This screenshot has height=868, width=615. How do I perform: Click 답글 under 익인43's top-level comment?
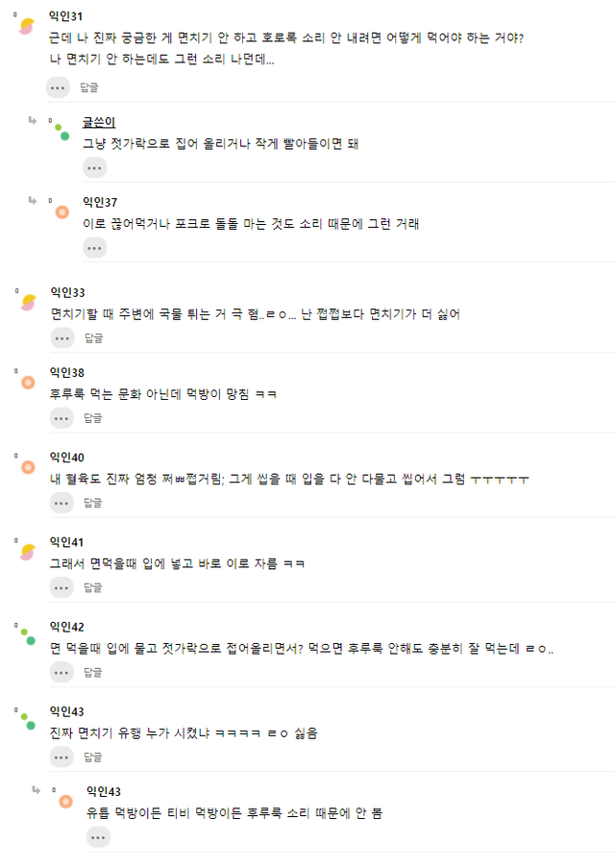93,757
